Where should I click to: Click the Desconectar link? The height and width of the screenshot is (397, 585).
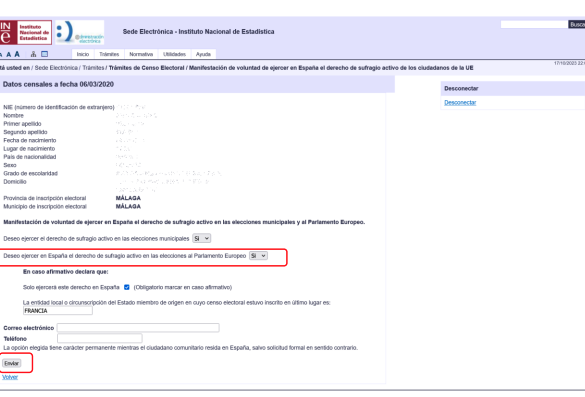point(460,103)
